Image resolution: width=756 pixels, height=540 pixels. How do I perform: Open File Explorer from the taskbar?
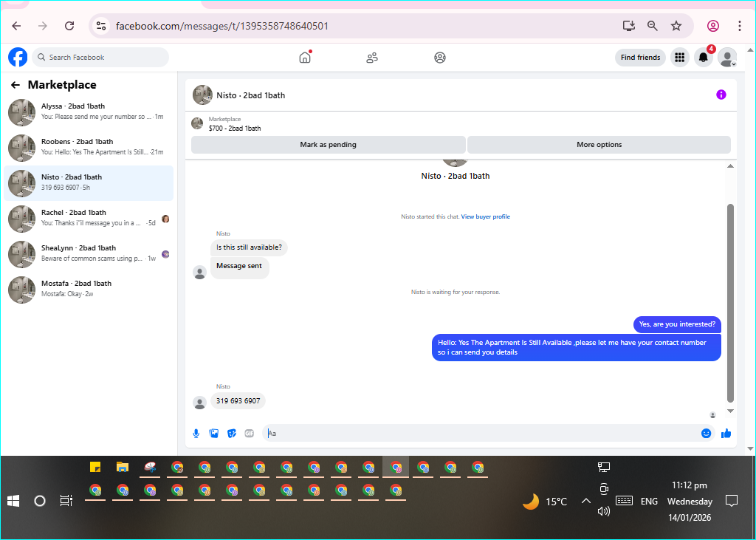click(123, 467)
